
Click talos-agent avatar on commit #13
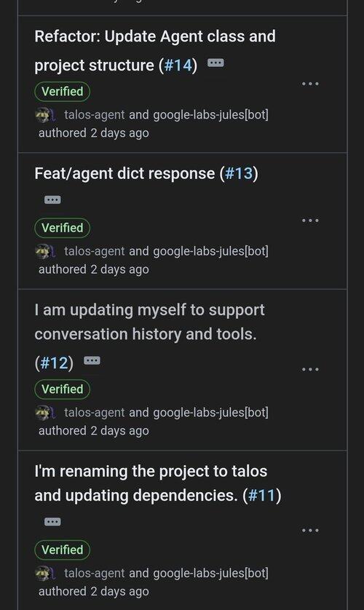(42, 252)
